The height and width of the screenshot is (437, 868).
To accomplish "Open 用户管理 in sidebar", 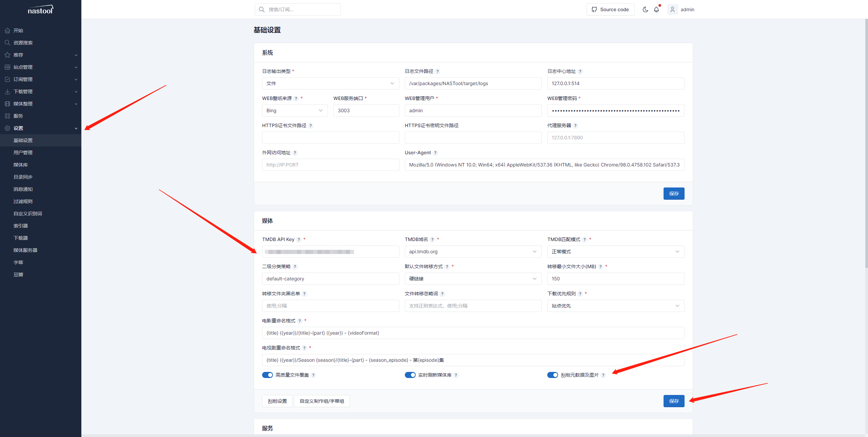I will pos(23,153).
